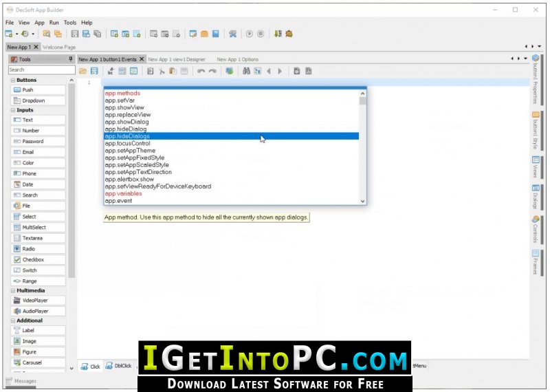This screenshot has width=550, height=392.
Task: Choose app.showDialog in the autocomplete list
Action: pyautogui.click(x=232, y=122)
